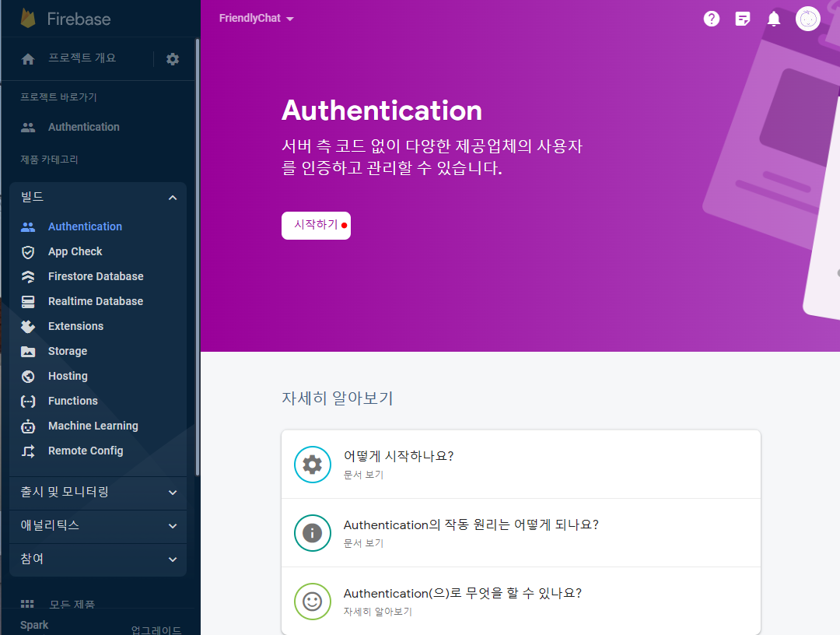This screenshot has height=635, width=840.
Task: Click the Remote Config icon
Action: [x=28, y=451]
